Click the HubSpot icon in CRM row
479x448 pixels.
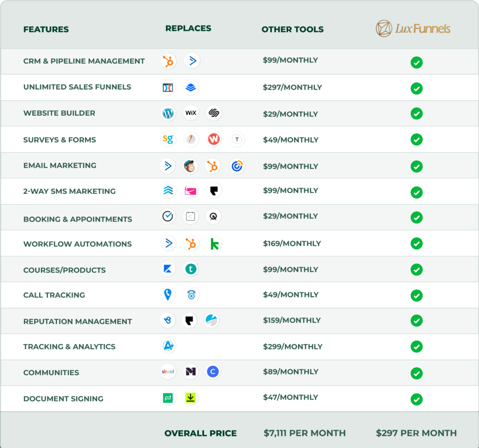click(x=168, y=61)
